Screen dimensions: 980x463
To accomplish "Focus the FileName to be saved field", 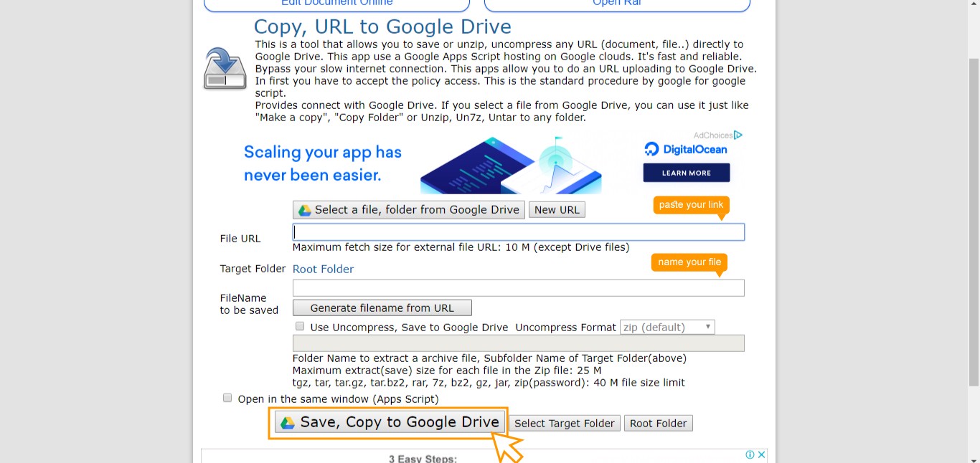I will (x=519, y=288).
